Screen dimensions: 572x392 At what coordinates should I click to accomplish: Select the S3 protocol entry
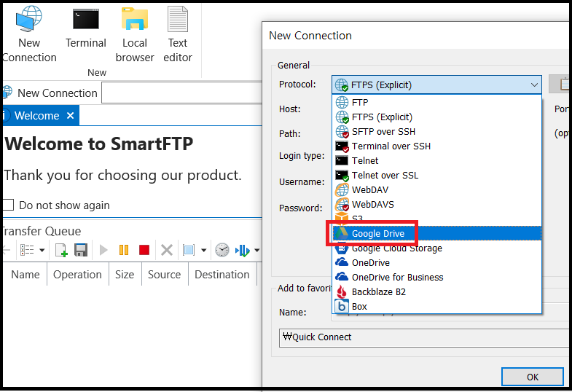pyautogui.click(x=436, y=219)
